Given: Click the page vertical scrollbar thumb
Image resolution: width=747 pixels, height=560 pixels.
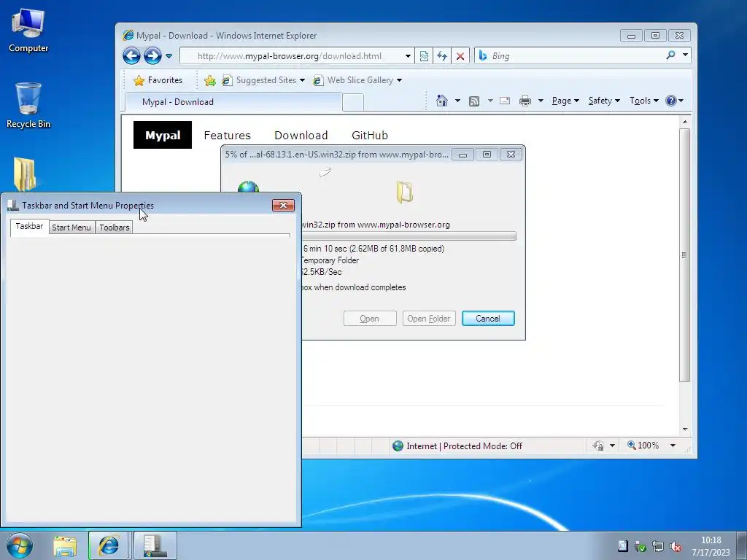Looking at the screenshot, I should [684, 254].
